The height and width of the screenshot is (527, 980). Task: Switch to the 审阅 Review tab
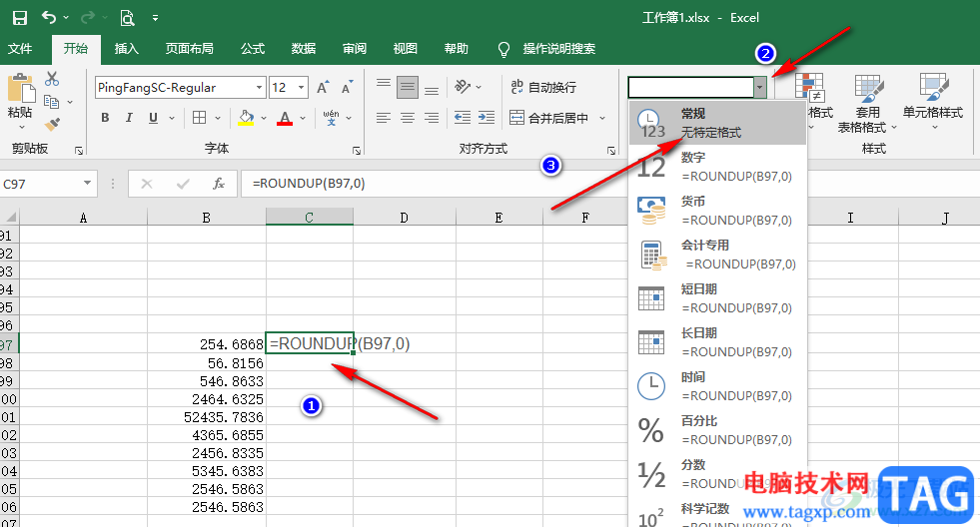click(355, 49)
